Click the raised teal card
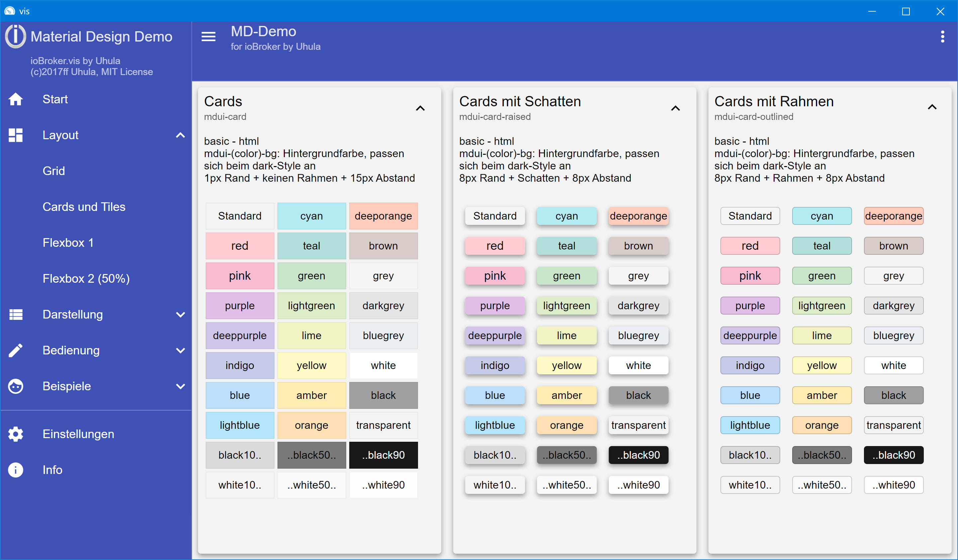 [x=567, y=246]
